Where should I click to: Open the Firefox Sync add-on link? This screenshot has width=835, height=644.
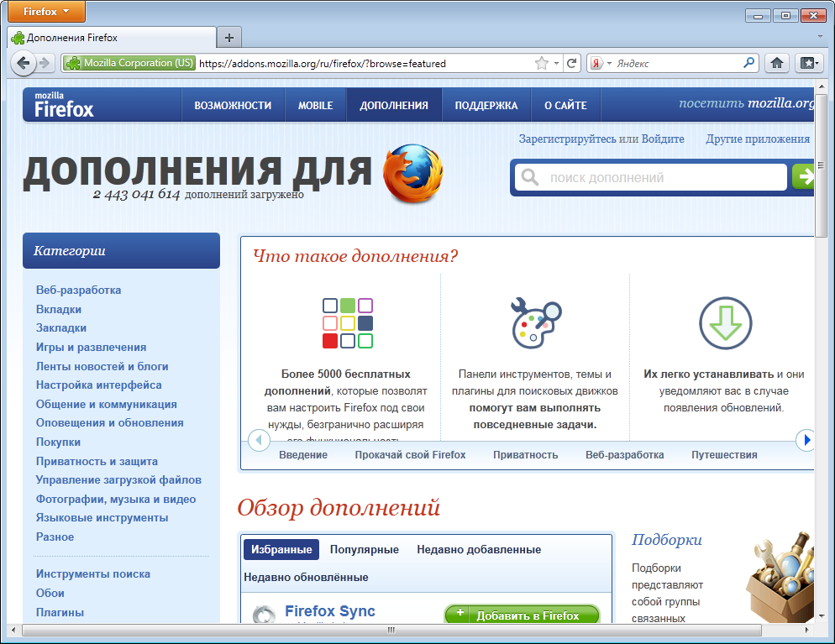329,611
